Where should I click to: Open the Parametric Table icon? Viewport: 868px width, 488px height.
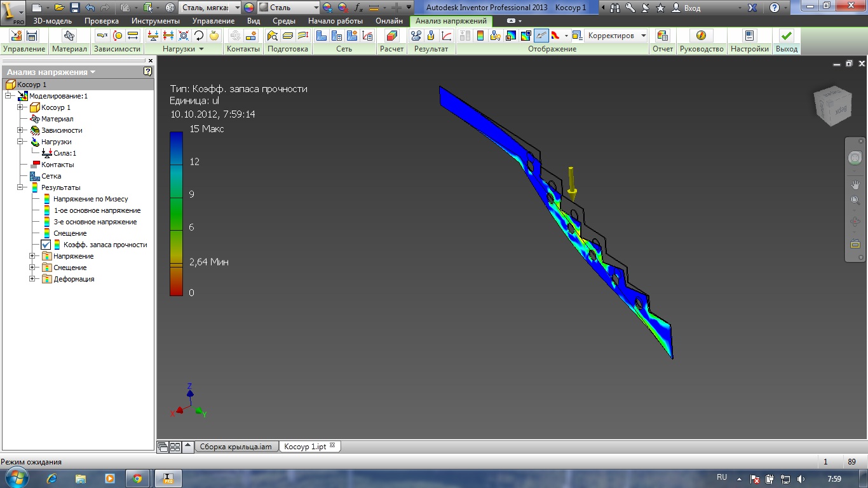pos(32,36)
